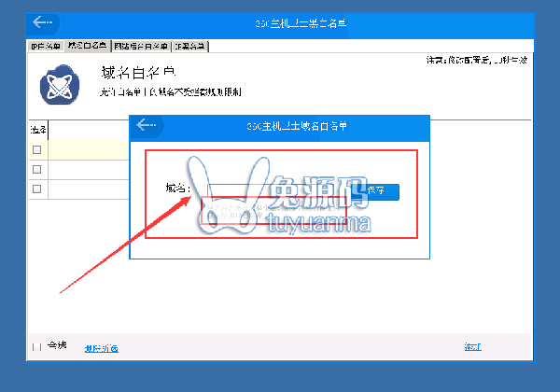This screenshot has width=560, height=392.
Task: Tick checkbox in the third table row
Action: (x=36, y=189)
